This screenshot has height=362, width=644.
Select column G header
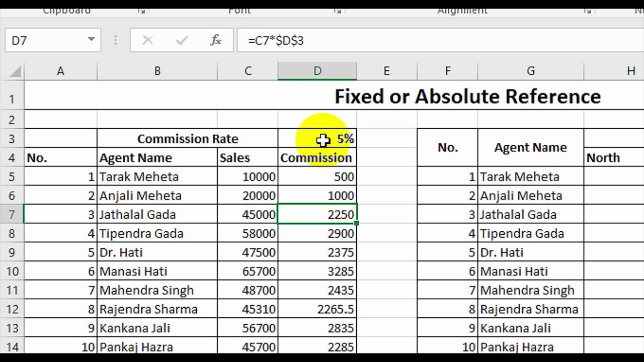point(531,71)
